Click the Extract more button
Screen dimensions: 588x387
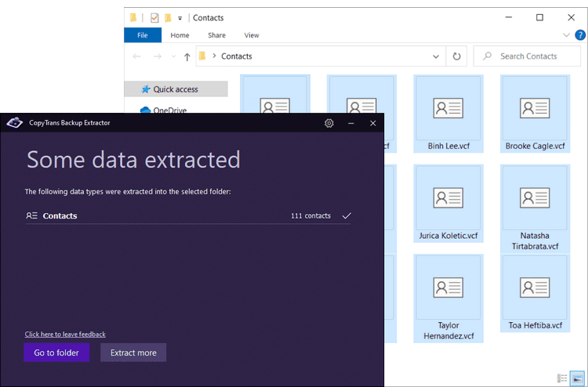coord(133,353)
